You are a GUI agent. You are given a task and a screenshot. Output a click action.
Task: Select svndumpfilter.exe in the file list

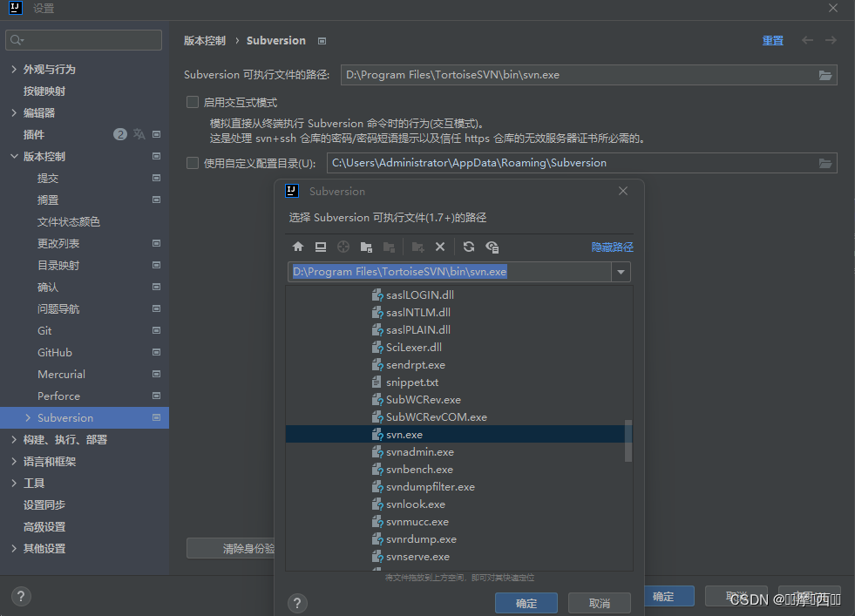click(458, 487)
